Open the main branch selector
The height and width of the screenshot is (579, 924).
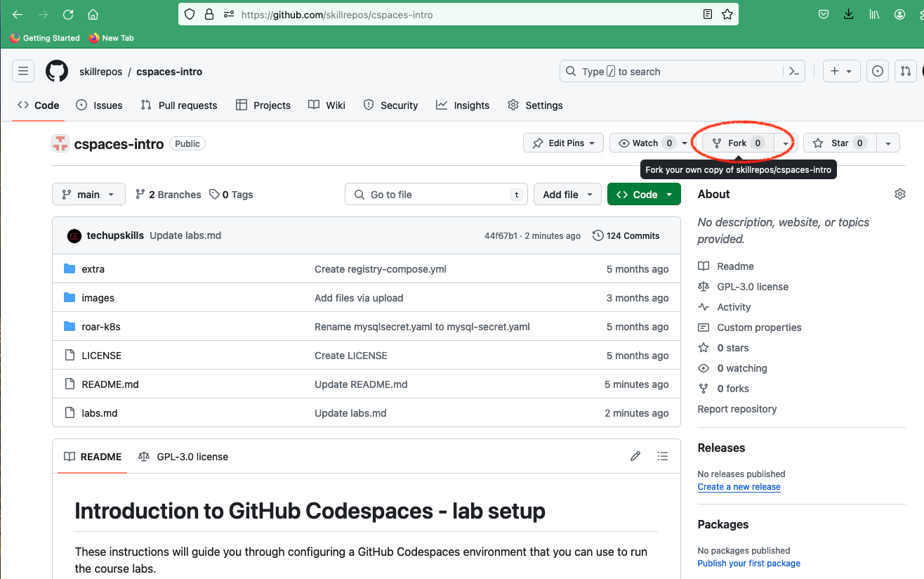click(88, 195)
